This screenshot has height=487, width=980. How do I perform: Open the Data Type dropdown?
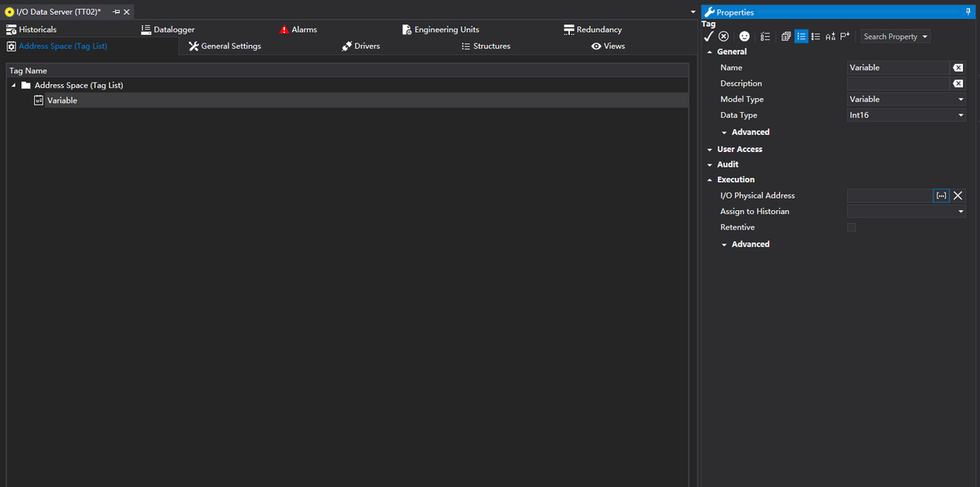tap(960, 115)
